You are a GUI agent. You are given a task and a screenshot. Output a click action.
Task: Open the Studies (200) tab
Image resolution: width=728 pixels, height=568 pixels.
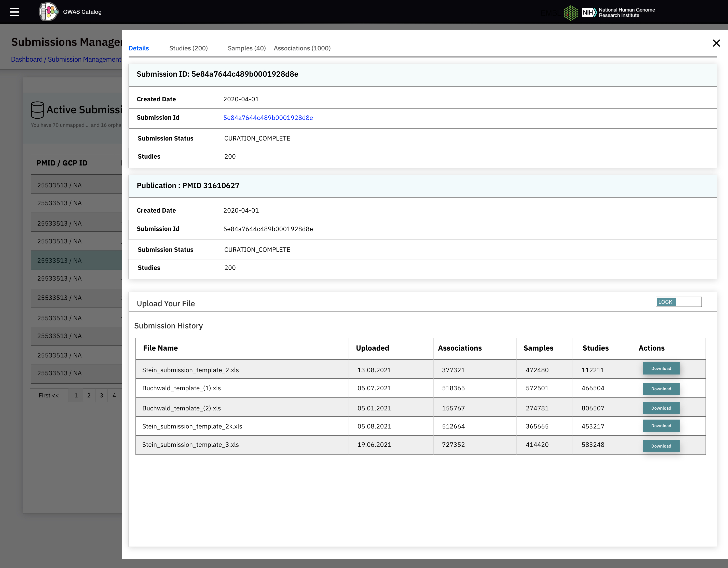pyautogui.click(x=188, y=48)
